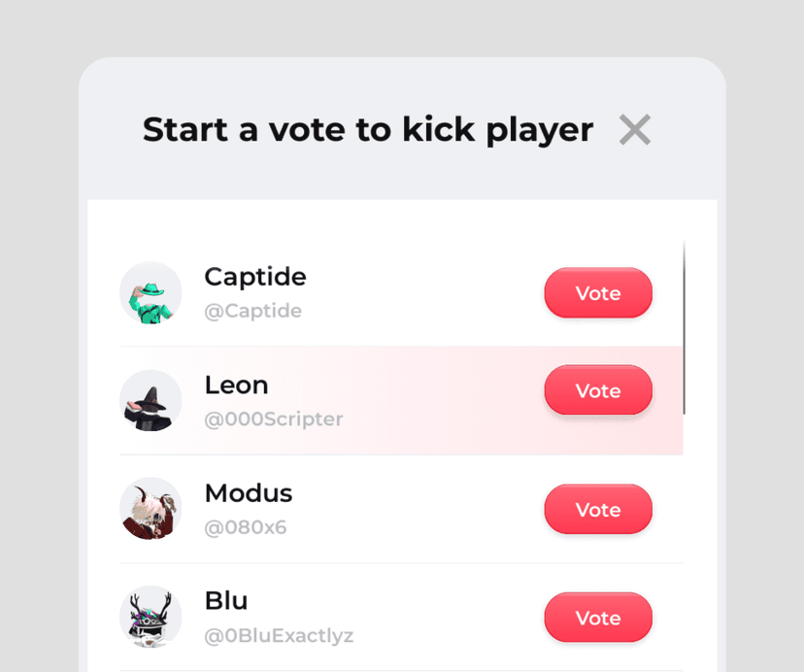Viewport: 804px width, 672px height.
Task: Click the @000Scripter username handle
Action: point(273,420)
